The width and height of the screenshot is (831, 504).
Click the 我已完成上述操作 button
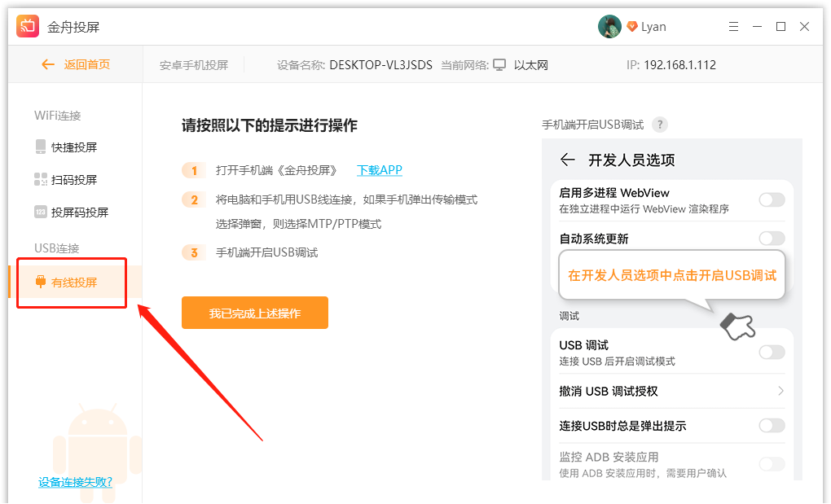[255, 313]
